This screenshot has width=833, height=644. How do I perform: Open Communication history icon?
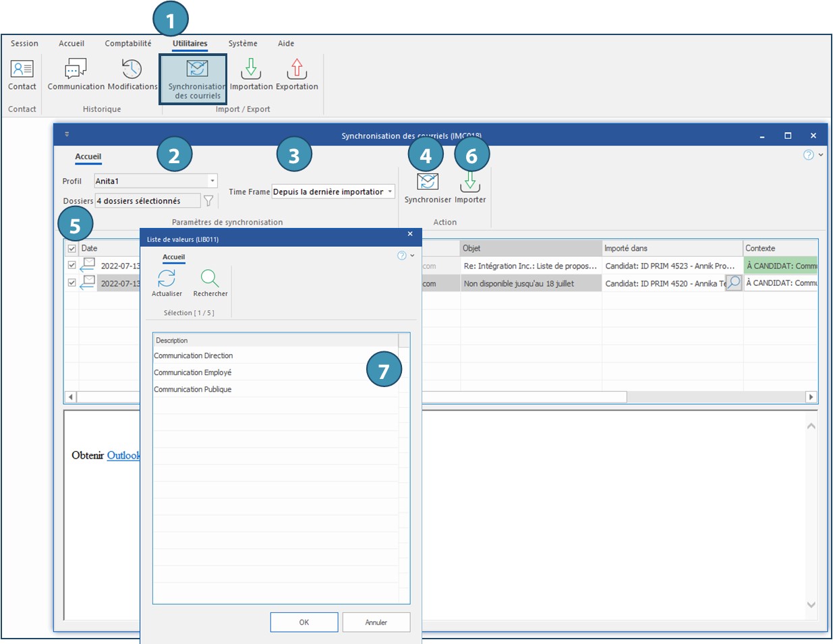click(x=76, y=69)
